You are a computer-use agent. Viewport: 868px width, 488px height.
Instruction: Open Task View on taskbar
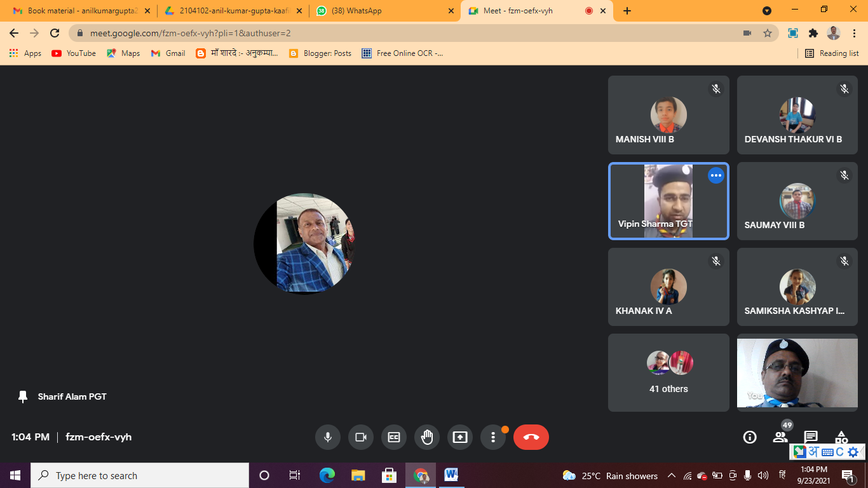pos(295,475)
